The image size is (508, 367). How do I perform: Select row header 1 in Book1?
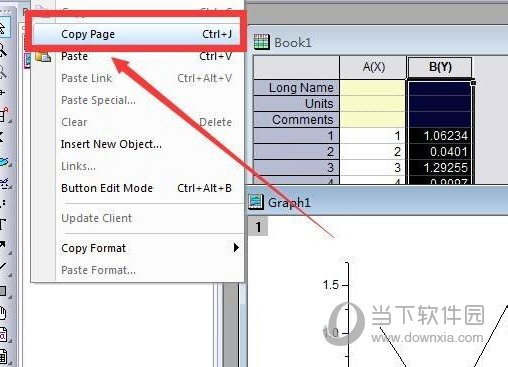(x=297, y=136)
